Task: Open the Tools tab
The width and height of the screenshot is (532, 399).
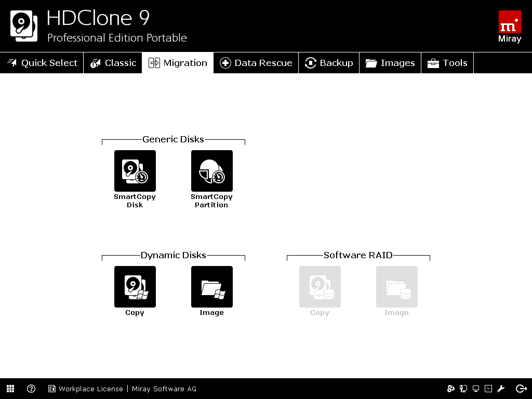Action: click(x=447, y=63)
